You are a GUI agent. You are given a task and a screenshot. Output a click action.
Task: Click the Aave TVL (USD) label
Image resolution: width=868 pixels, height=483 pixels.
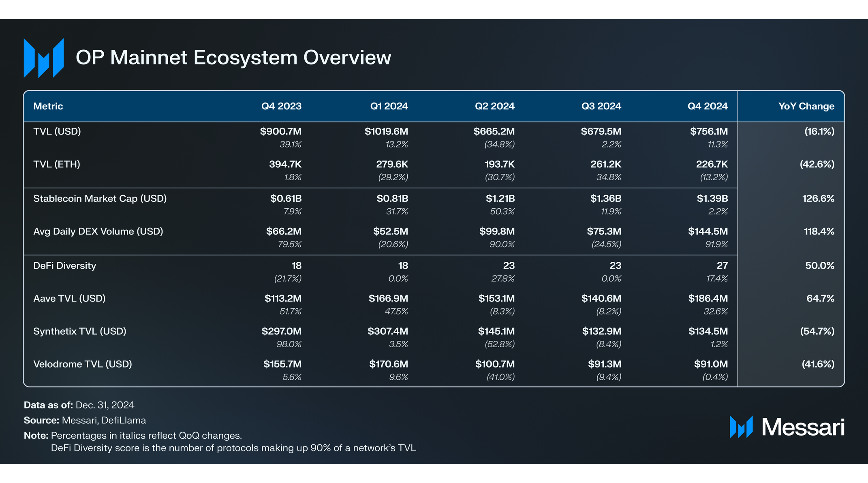tap(69, 299)
